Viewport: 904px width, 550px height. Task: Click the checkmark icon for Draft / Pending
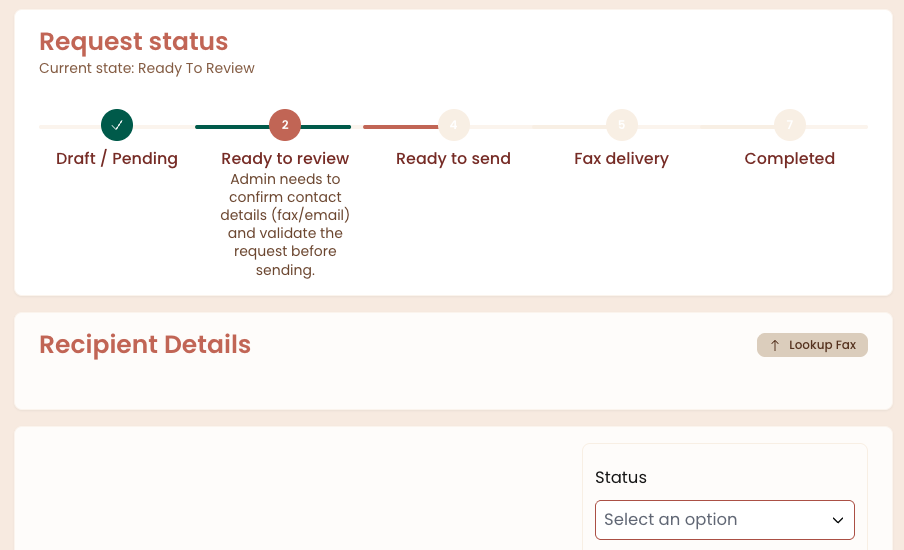point(117,125)
